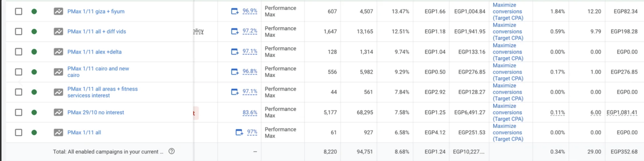Click Performance Max icon for PMax 1/11 giza + fiyum
The width and height of the screenshot is (644, 161).
58,11
